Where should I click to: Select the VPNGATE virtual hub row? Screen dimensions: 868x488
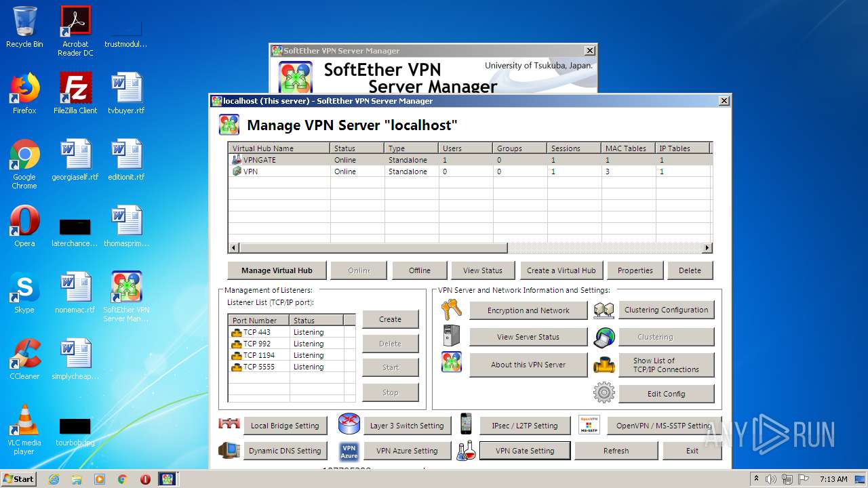(470, 160)
